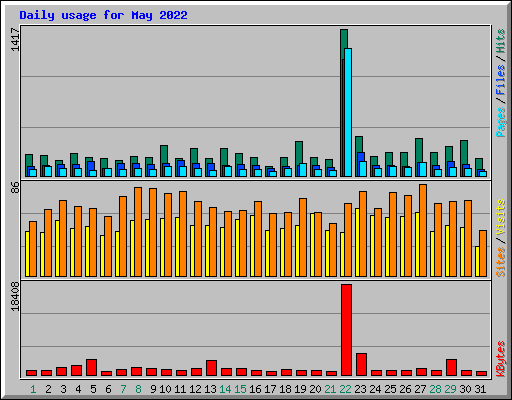
Task: Click day label 1 on the x-axis
Action: 33,389
